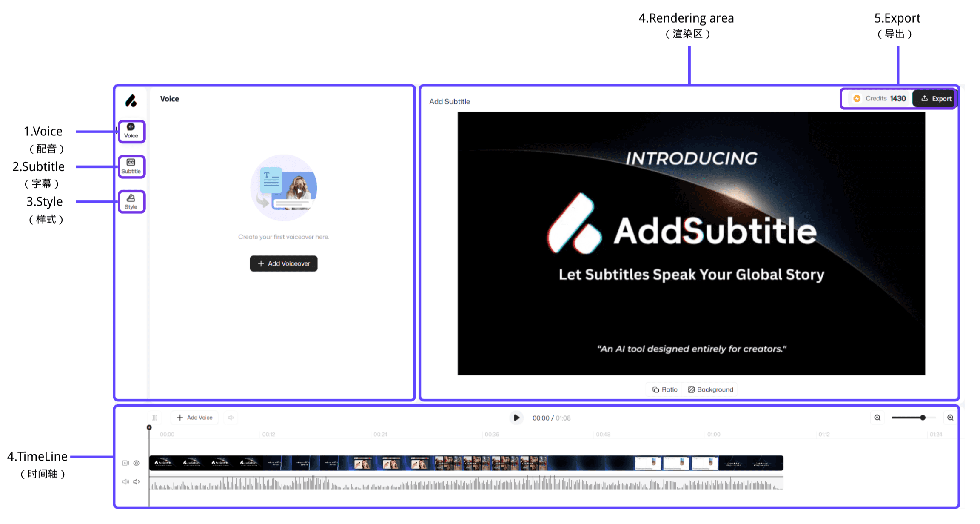Image resolution: width=980 pixels, height=524 pixels.
Task: Open the Background options
Action: coord(710,389)
